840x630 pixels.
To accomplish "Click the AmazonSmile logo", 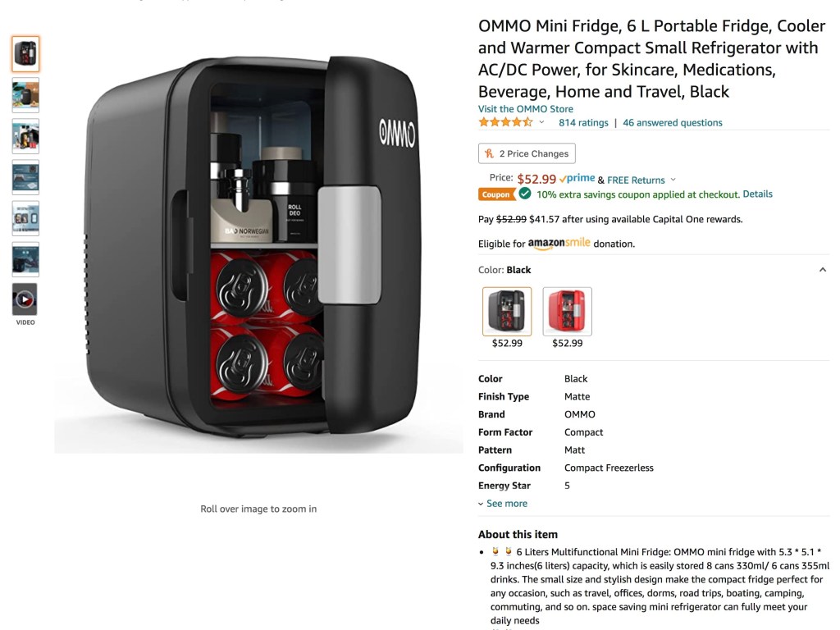I will pyautogui.click(x=559, y=243).
